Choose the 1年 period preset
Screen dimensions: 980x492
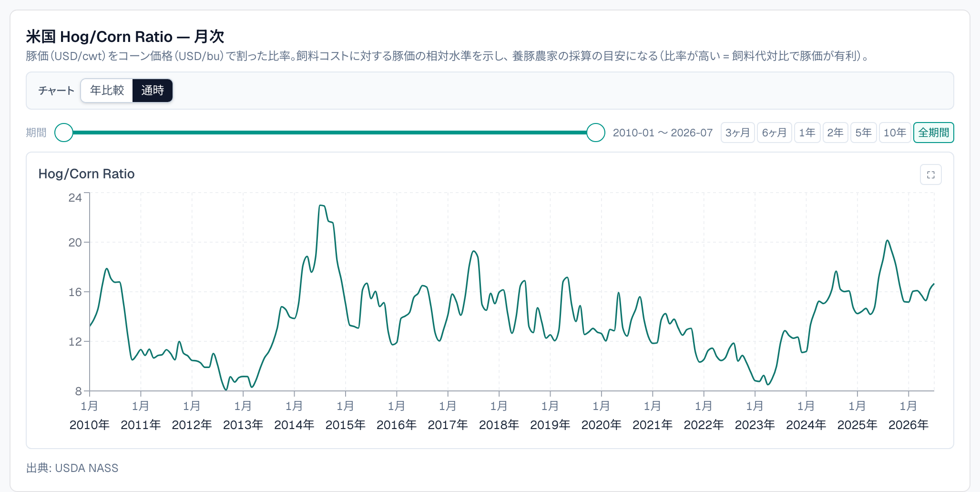[807, 133]
